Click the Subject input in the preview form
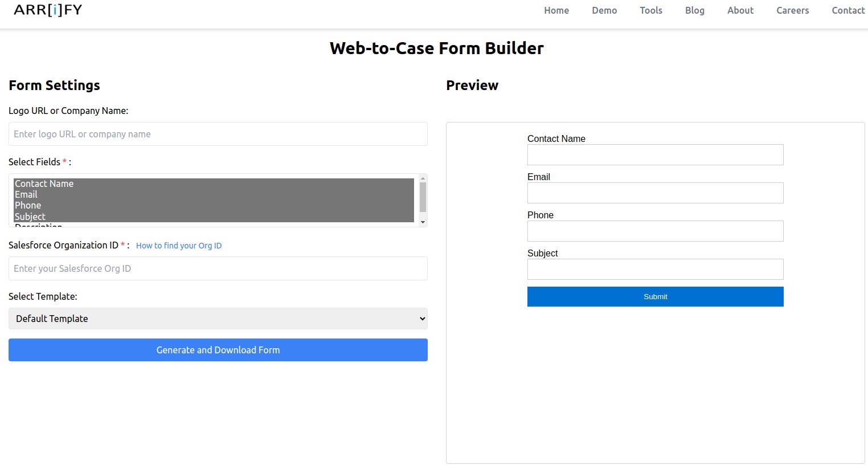Screen dimensions: 868x473 655,269
